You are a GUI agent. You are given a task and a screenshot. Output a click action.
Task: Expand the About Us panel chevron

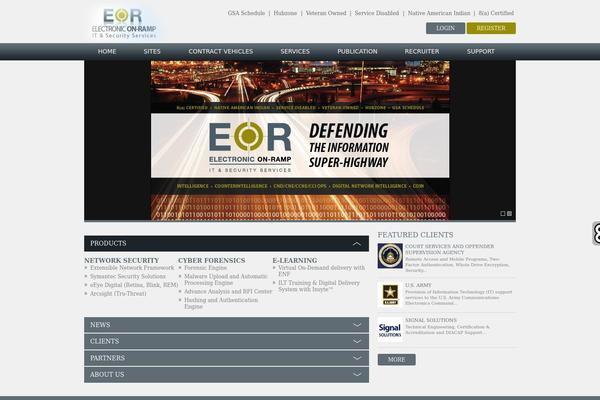(x=357, y=375)
